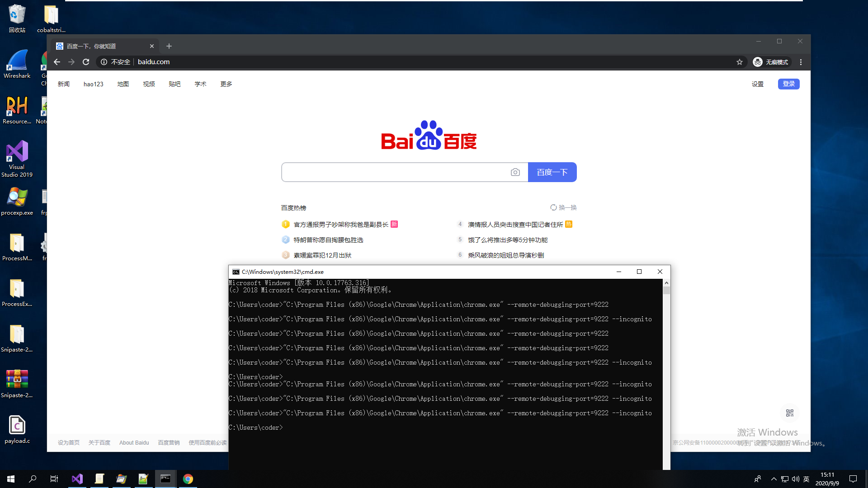Switch to cmd window on taskbar
Viewport: 868px width, 488px height.
click(x=166, y=479)
